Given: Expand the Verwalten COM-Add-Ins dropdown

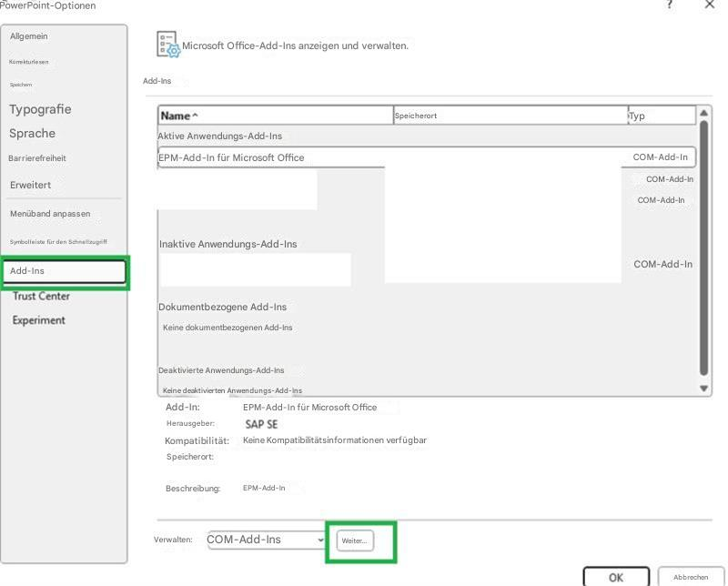Looking at the screenshot, I should [x=266, y=540].
